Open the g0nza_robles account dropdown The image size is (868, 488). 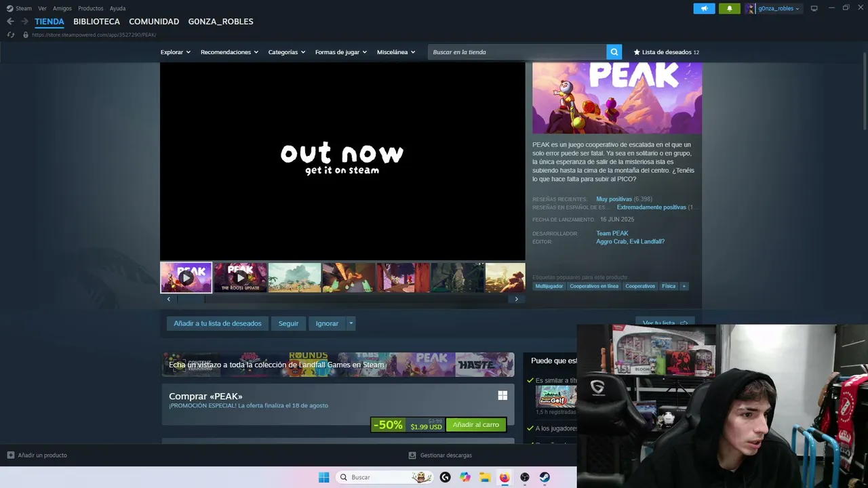coord(778,8)
